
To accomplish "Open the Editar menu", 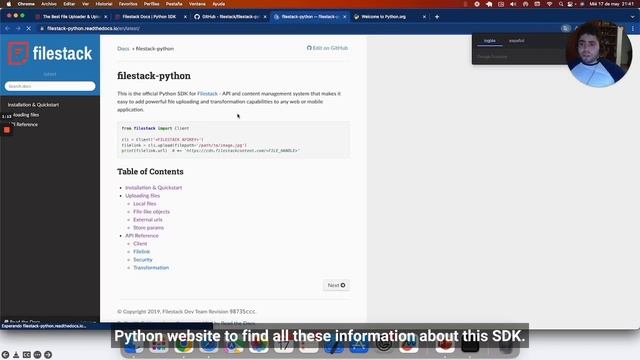I will point(69,4).
